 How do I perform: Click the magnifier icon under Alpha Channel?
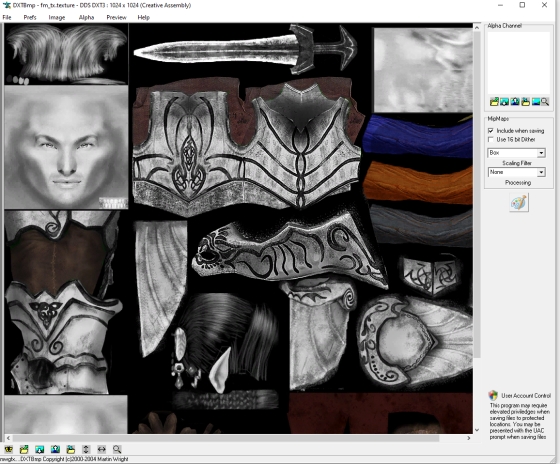pos(545,101)
